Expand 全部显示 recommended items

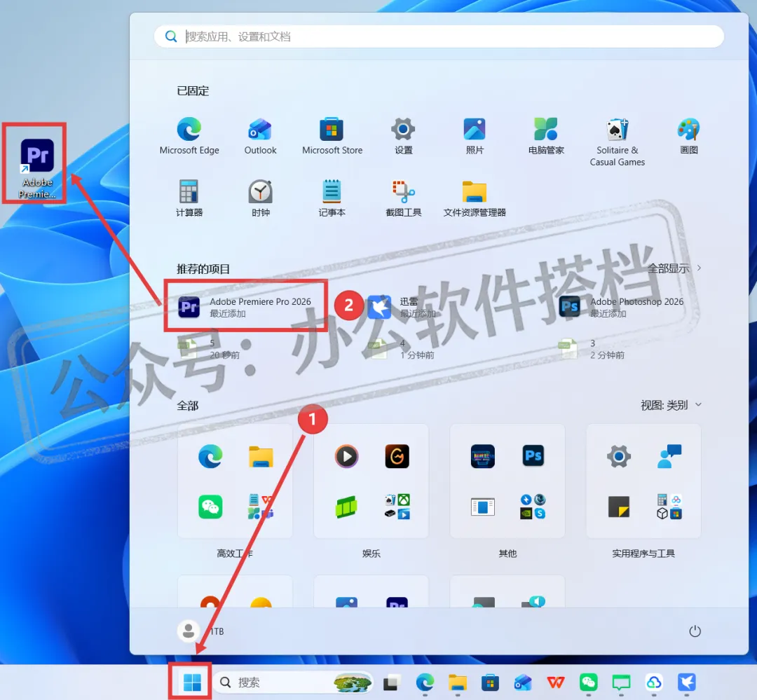coord(674,268)
